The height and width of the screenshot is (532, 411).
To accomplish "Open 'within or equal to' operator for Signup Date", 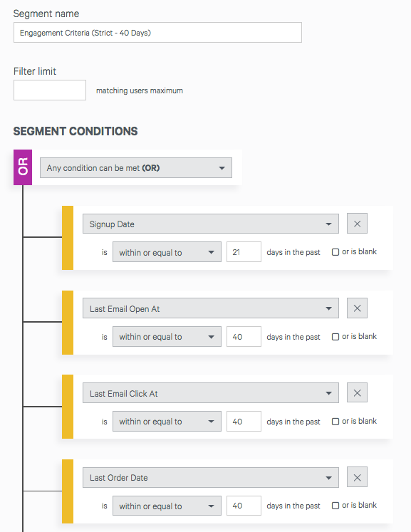I will coord(167,252).
